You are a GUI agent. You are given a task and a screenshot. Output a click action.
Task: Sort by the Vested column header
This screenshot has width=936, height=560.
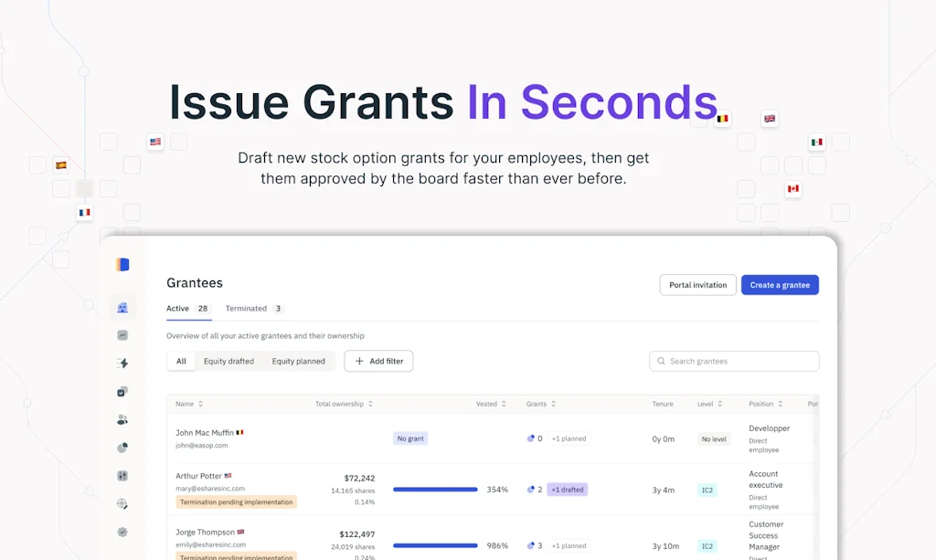click(x=491, y=404)
